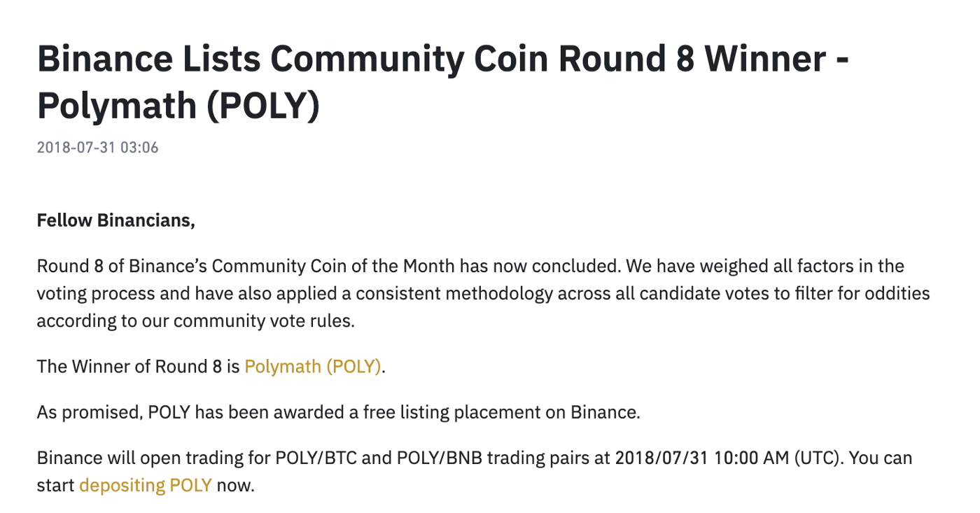Click the Binance Lists Community Coin headline

tap(442, 82)
